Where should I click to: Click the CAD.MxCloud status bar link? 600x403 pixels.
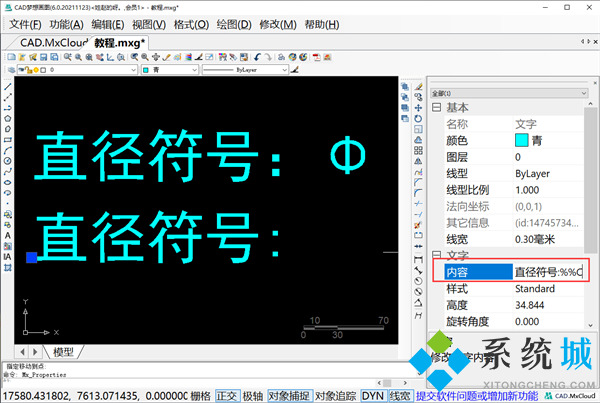coord(570,396)
